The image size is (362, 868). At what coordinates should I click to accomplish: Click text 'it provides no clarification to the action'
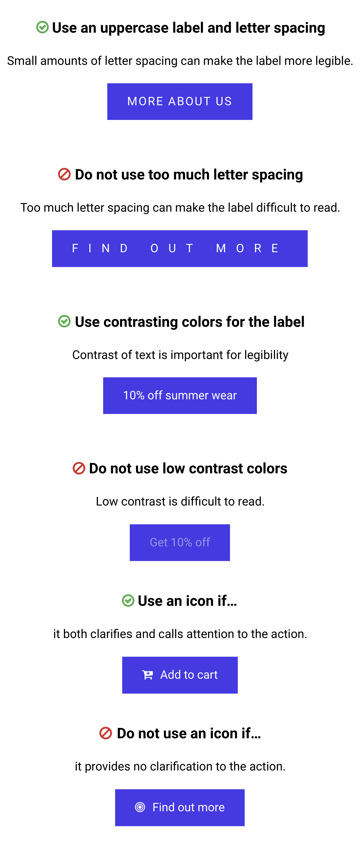[x=180, y=766]
